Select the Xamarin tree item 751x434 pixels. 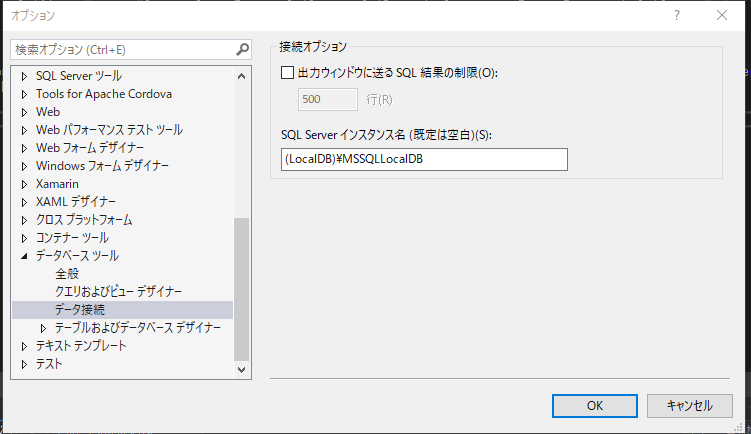pyautogui.click(x=57, y=183)
